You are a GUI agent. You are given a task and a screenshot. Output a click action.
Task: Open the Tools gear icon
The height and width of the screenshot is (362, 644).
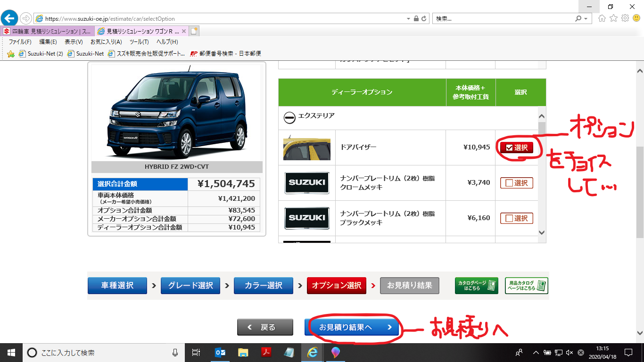pos(625,18)
